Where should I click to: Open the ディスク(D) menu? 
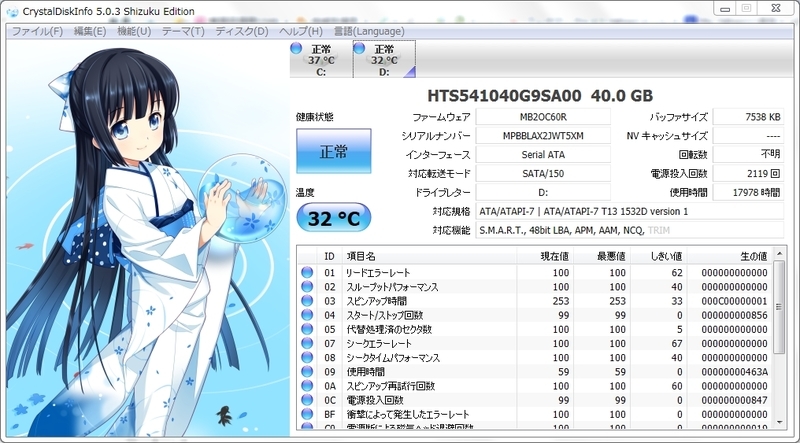[242, 31]
